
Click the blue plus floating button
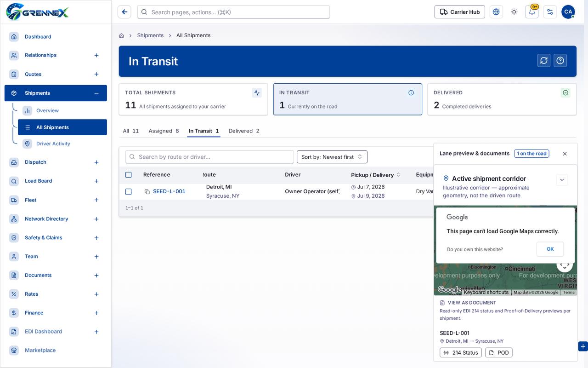pyautogui.click(x=583, y=346)
